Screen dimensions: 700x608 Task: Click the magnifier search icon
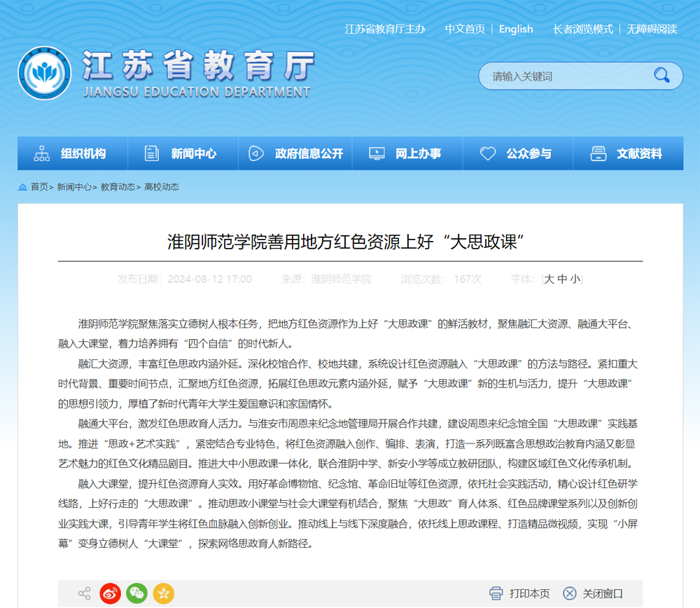coord(661,75)
